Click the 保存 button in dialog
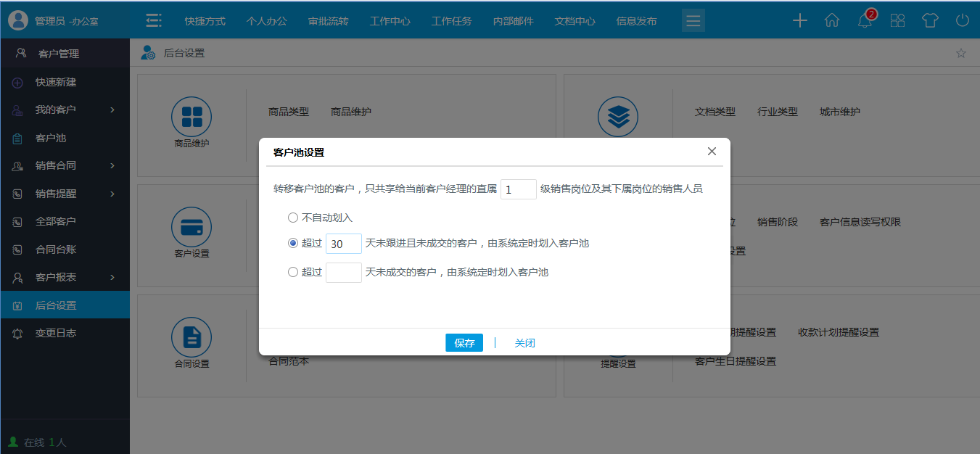This screenshot has height=454, width=980. (x=464, y=343)
